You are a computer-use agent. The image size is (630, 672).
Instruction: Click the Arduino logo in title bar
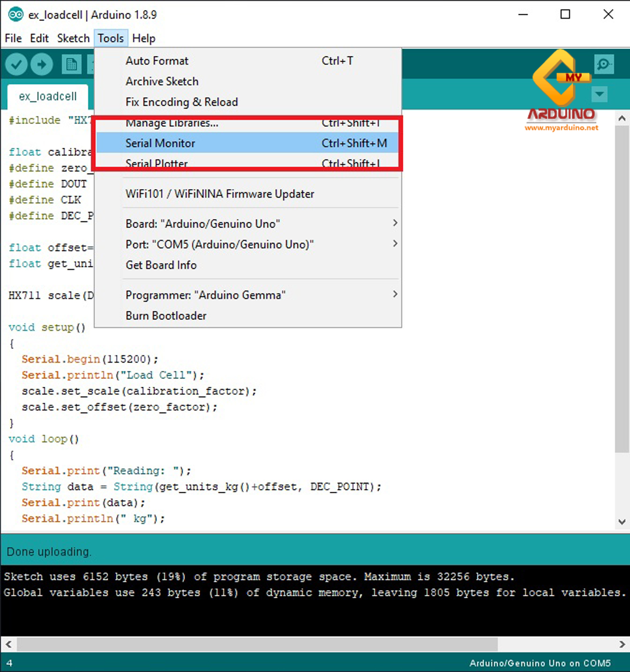(x=16, y=15)
